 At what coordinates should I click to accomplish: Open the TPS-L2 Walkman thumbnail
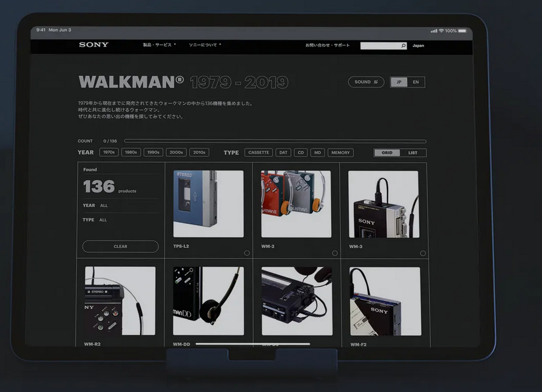pos(208,204)
